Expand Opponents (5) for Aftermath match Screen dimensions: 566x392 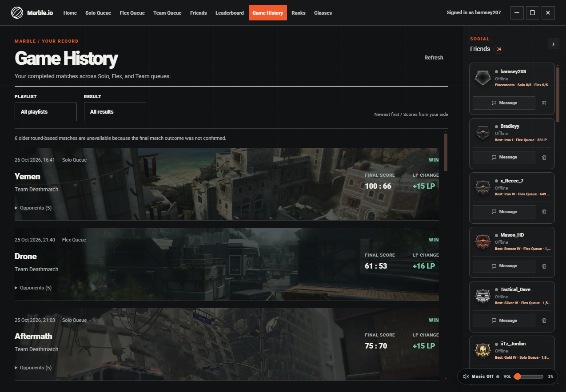pyautogui.click(x=33, y=368)
